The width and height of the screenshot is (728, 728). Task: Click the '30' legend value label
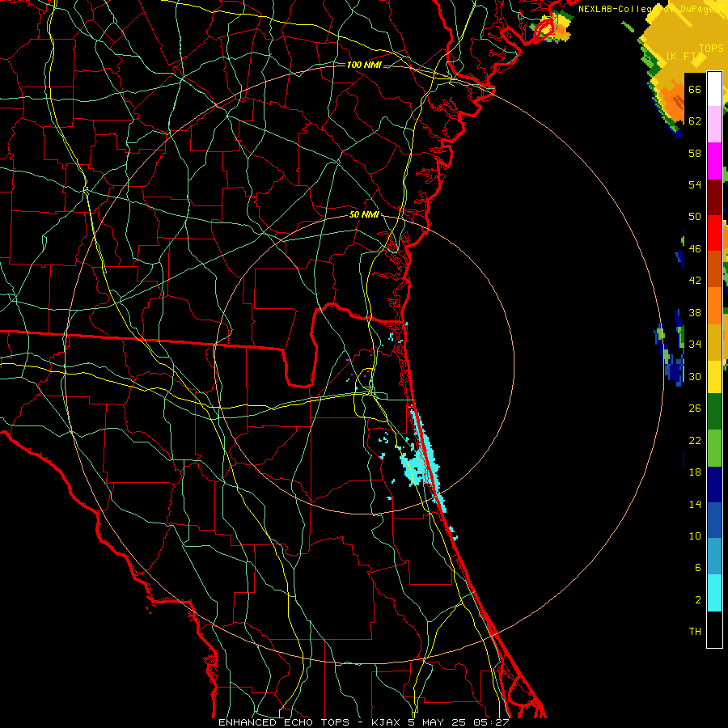[x=695, y=376]
